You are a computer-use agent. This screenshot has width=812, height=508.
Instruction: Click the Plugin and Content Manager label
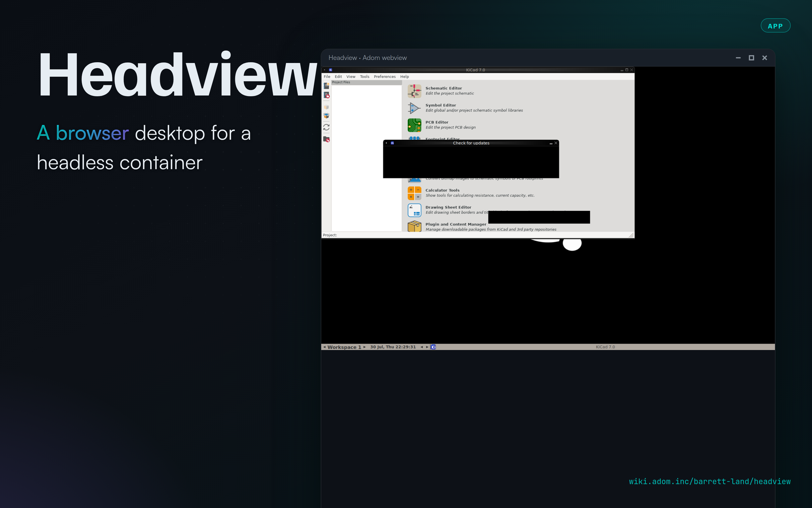pos(456,224)
